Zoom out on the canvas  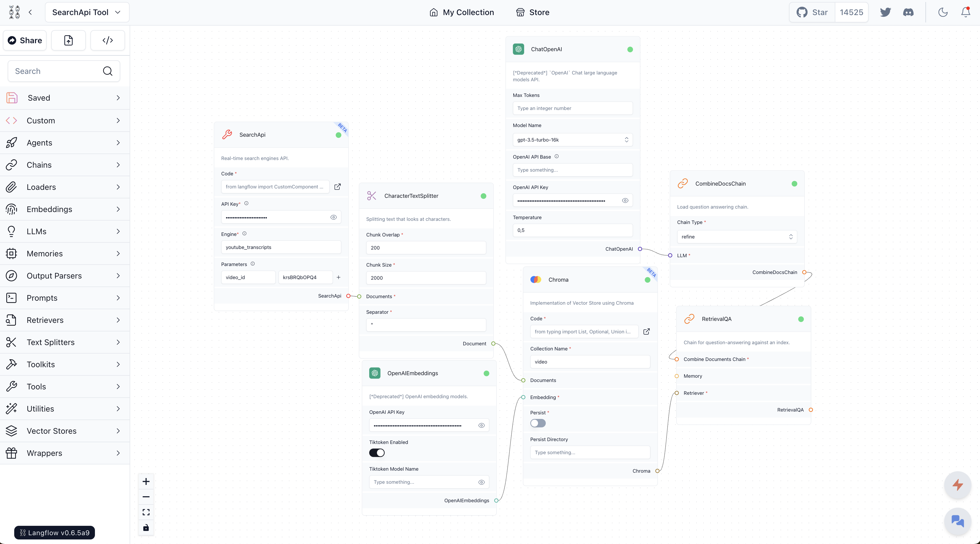tap(146, 497)
